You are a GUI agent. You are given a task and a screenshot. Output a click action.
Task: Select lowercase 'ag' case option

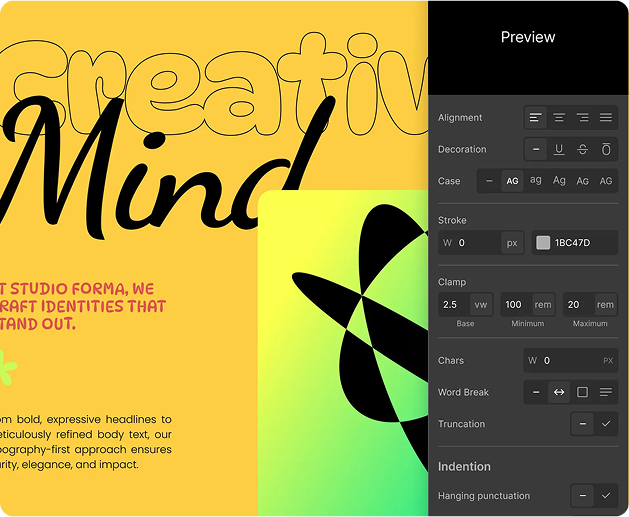(536, 181)
